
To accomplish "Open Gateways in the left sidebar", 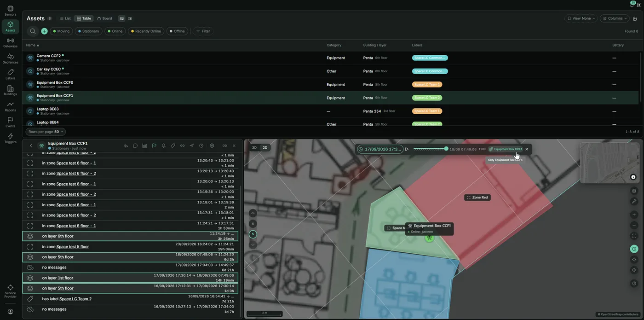I will [x=10, y=42].
